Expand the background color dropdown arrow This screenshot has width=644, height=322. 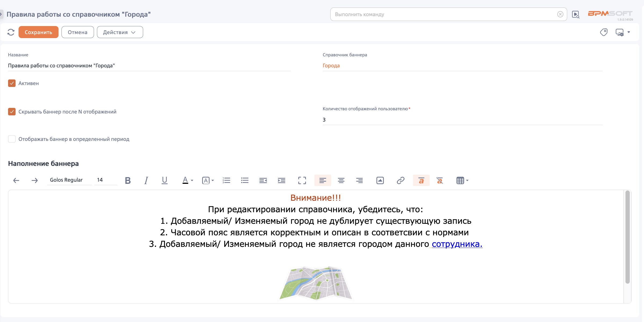(x=213, y=181)
